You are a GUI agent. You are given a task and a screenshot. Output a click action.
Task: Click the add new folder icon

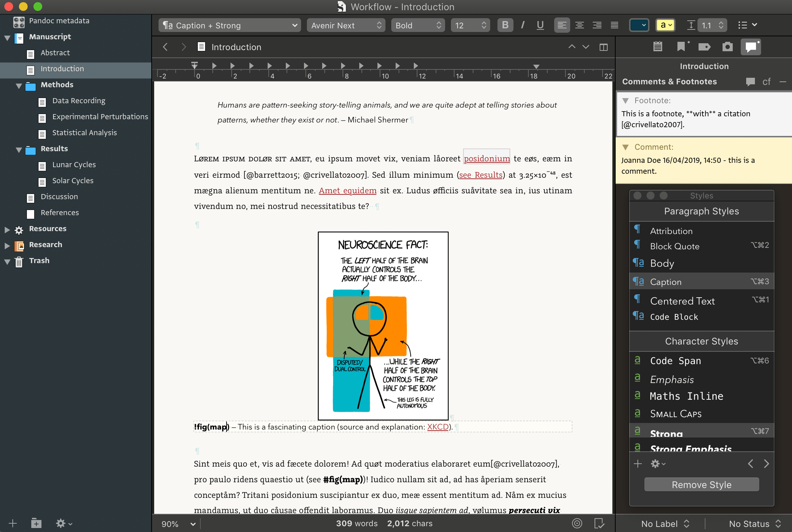pyautogui.click(x=36, y=523)
